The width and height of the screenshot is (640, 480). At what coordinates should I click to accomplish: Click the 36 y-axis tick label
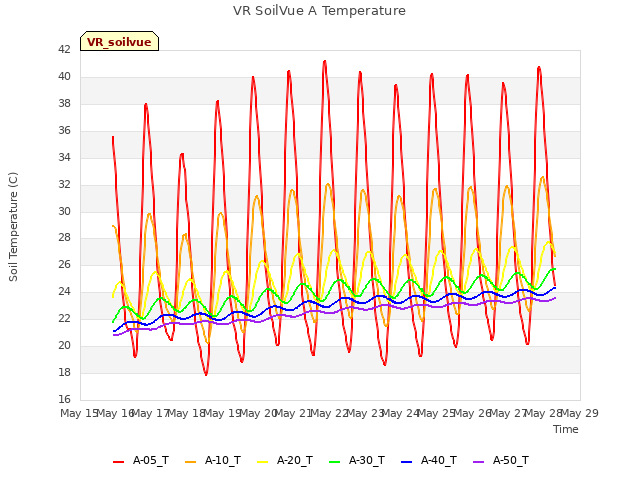click(64, 130)
